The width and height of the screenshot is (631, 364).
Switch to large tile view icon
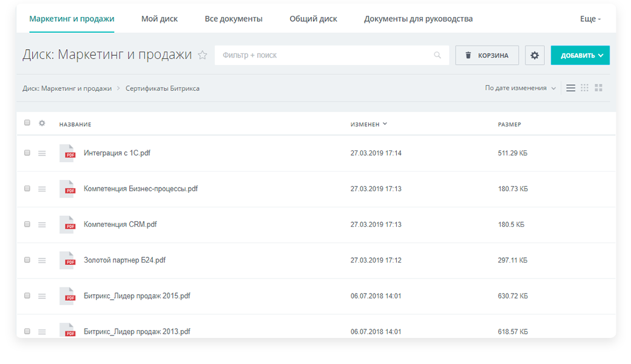(x=598, y=88)
